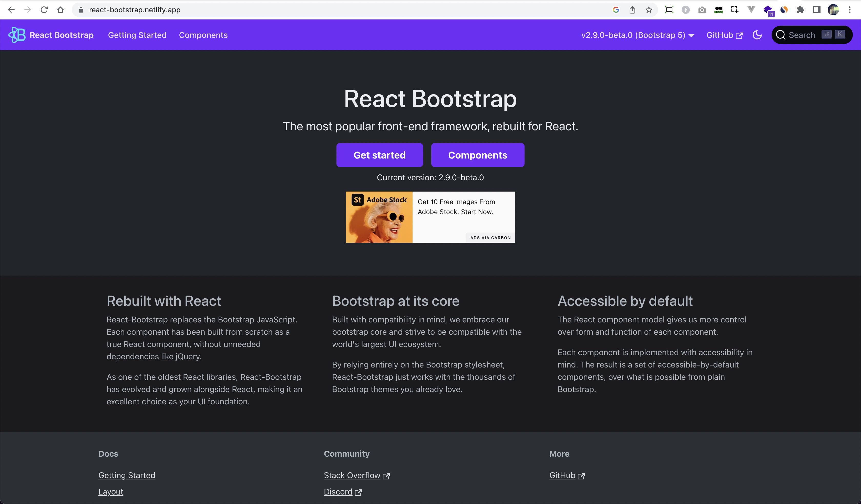Toggle dark mode moon icon
This screenshot has height=504, width=861.
click(758, 35)
